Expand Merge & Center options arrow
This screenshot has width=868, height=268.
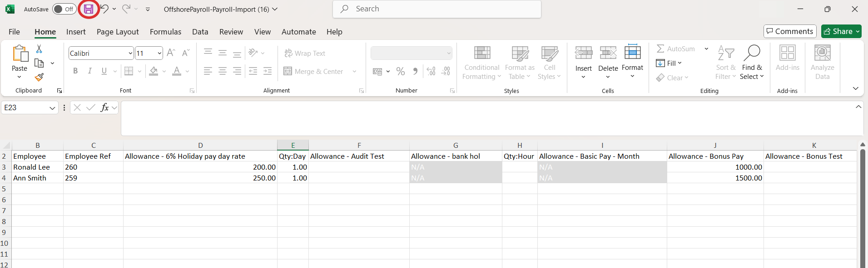click(354, 72)
